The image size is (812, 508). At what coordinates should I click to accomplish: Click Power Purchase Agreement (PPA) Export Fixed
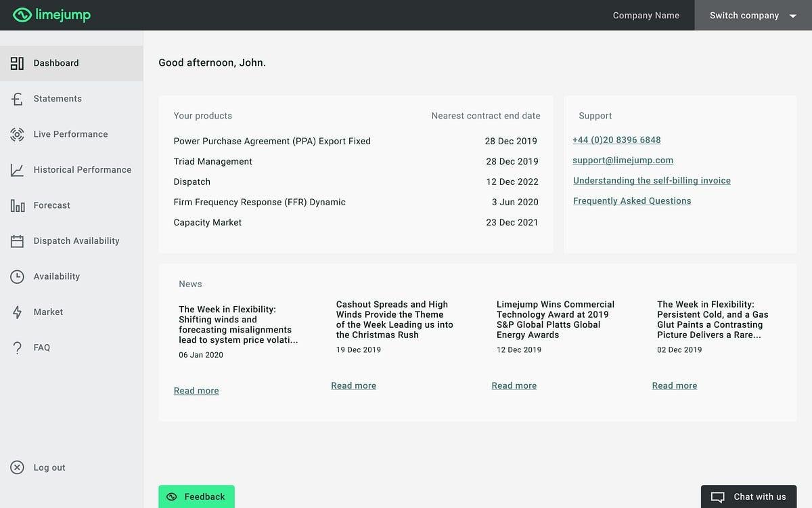coord(272,141)
